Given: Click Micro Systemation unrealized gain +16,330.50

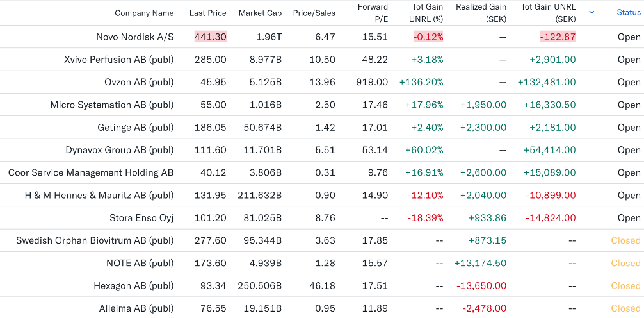Looking at the screenshot, I should [x=549, y=105].
